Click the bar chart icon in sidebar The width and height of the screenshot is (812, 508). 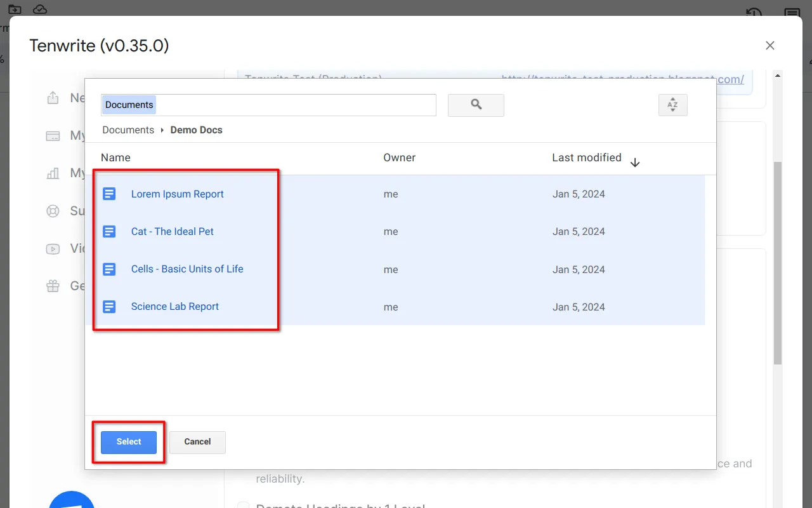point(53,173)
